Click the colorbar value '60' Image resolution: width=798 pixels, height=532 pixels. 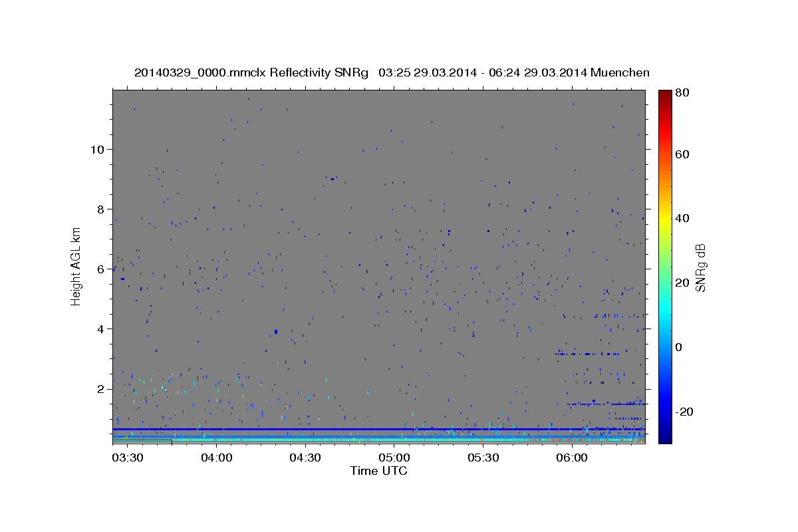[682, 154]
